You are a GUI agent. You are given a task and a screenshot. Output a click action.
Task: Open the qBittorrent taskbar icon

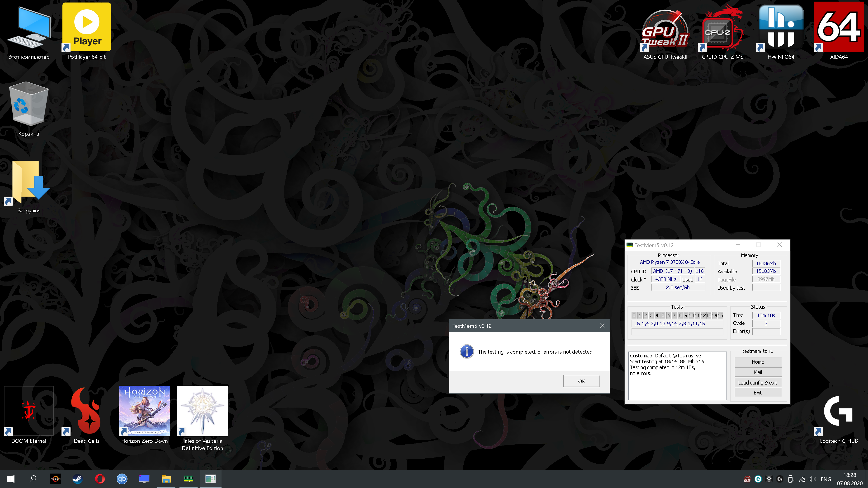pyautogui.click(x=122, y=479)
